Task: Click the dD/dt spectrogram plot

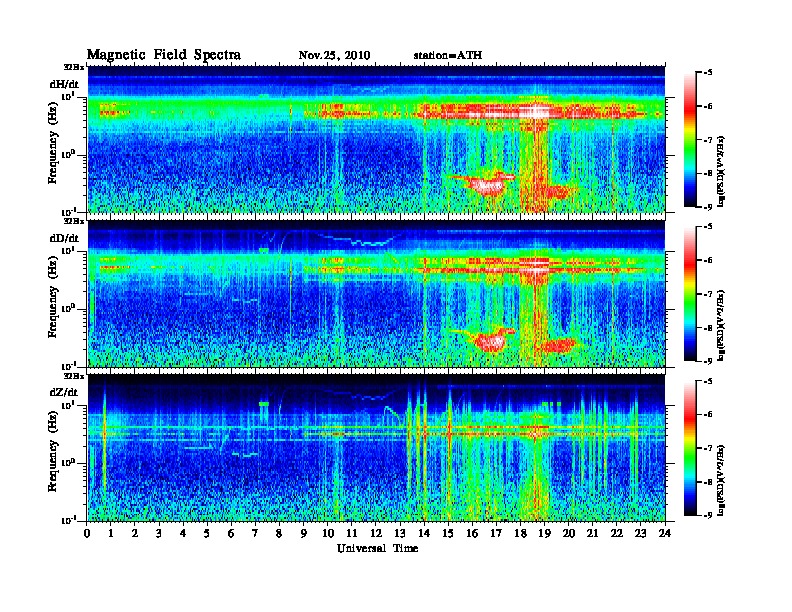Action: 376,293
